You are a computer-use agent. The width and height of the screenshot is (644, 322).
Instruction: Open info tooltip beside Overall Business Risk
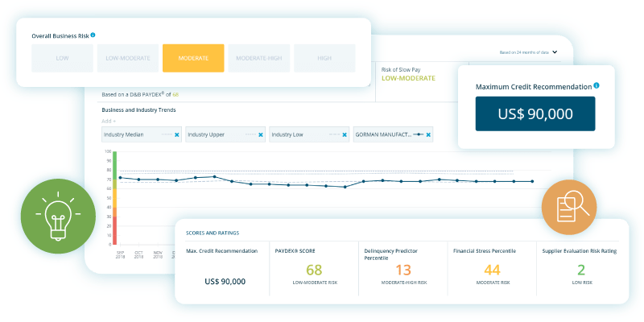(x=93, y=35)
